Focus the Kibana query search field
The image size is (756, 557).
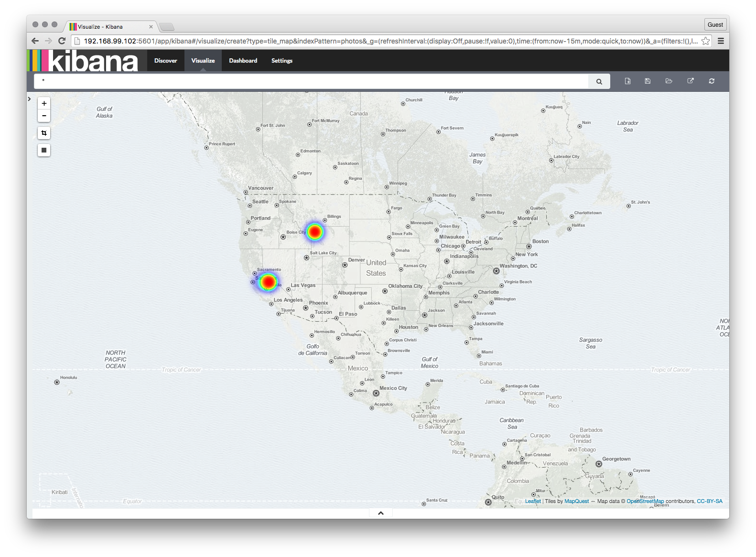coord(311,82)
